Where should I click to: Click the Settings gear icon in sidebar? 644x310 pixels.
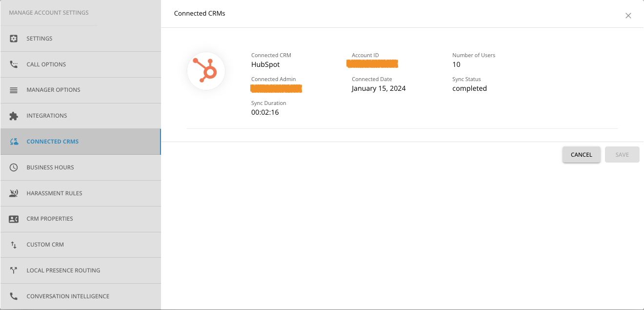coord(14,39)
